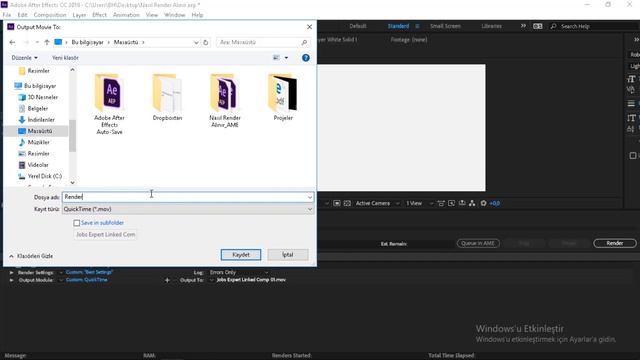Open the View menu

[152, 15]
